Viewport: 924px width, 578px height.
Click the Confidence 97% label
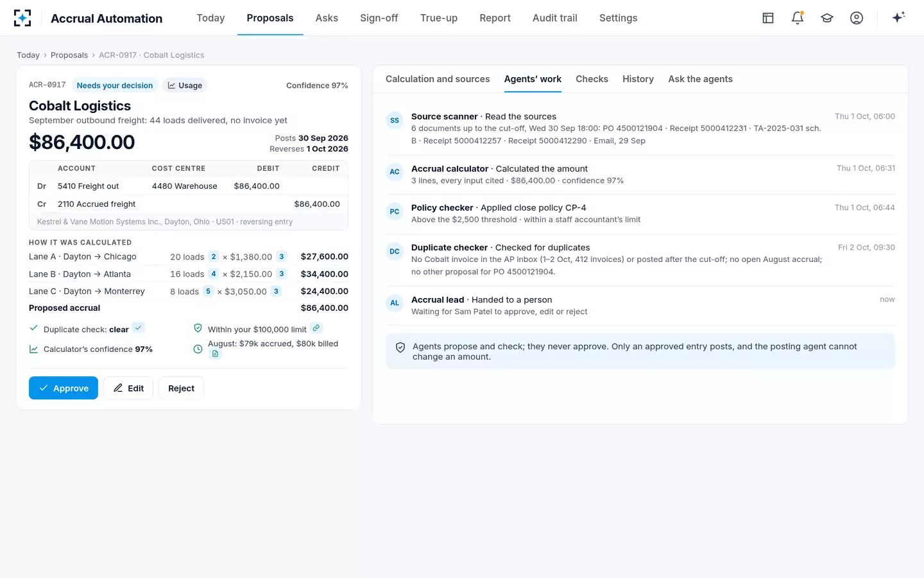coord(317,85)
